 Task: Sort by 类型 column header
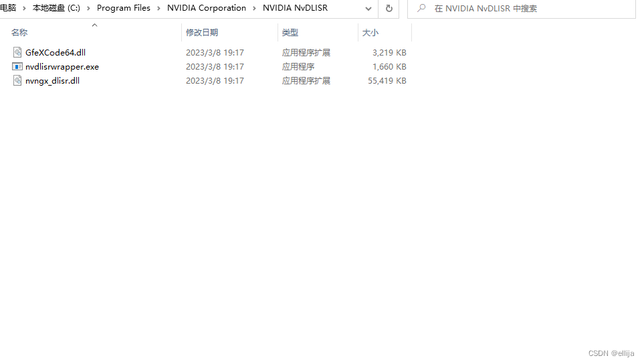click(x=290, y=33)
